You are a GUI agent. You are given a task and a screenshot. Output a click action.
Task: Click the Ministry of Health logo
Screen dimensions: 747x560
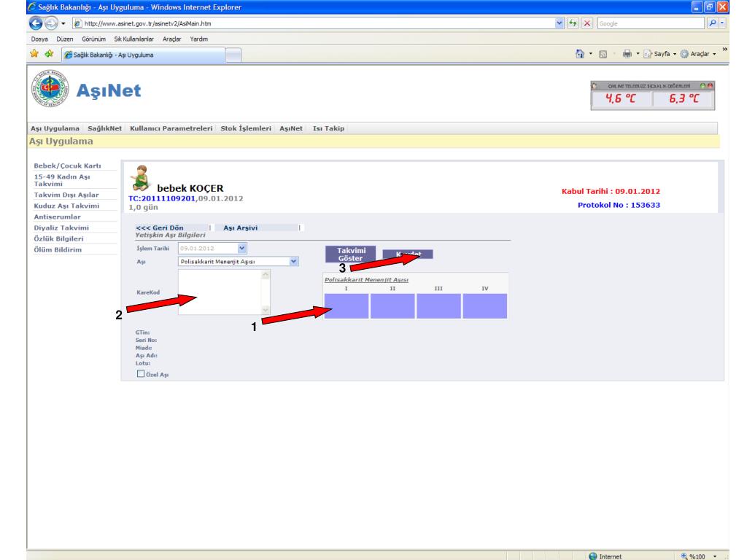[x=50, y=88]
